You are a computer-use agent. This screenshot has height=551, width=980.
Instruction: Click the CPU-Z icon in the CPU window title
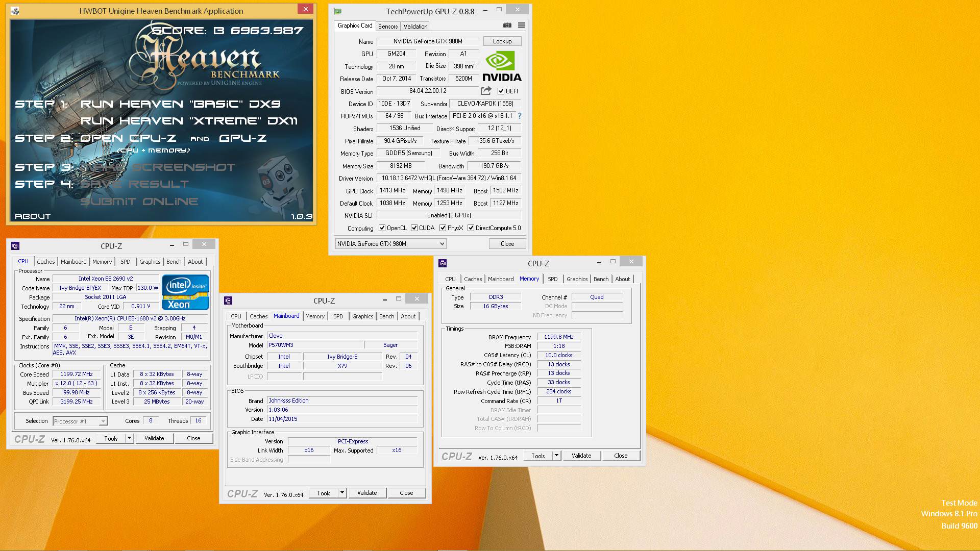click(x=15, y=246)
